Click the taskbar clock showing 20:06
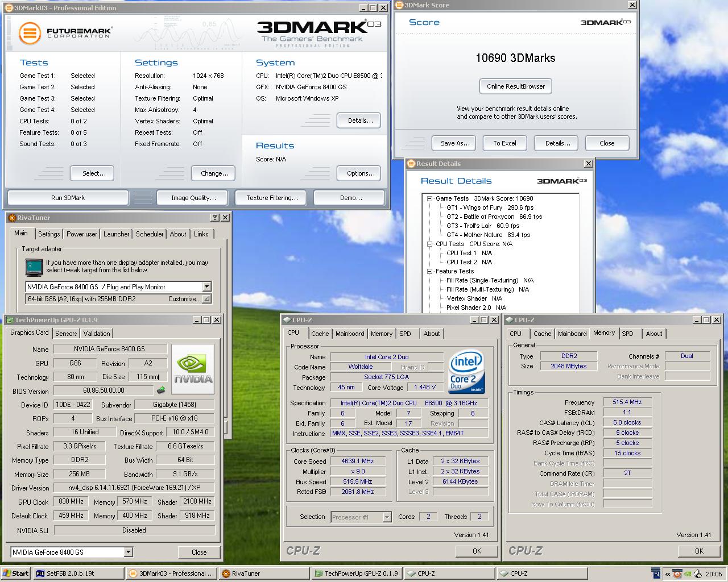This screenshot has width=728, height=582. point(714,574)
